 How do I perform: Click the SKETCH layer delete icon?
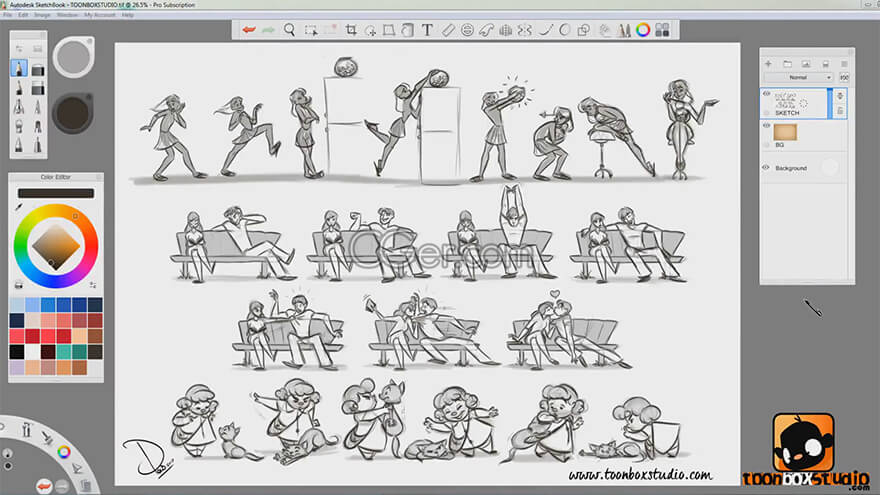pos(840,111)
